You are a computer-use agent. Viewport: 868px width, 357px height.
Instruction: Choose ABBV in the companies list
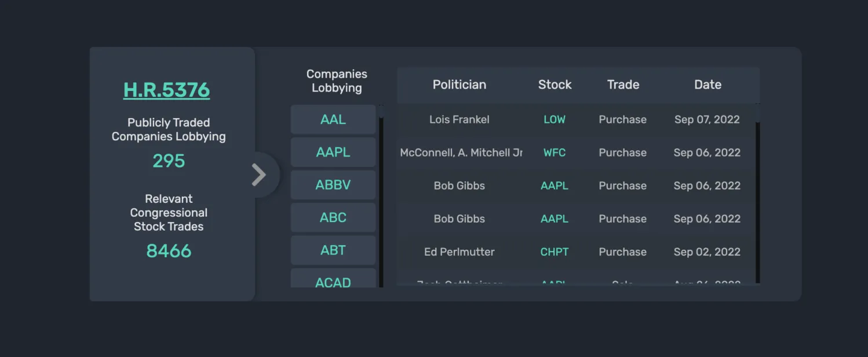click(x=333, y=185)
